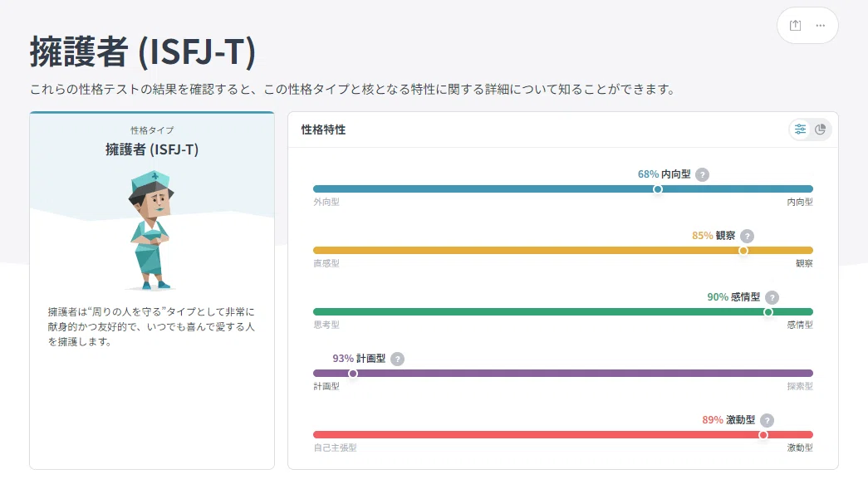Open help icon next to 観察

pos(748,237)
